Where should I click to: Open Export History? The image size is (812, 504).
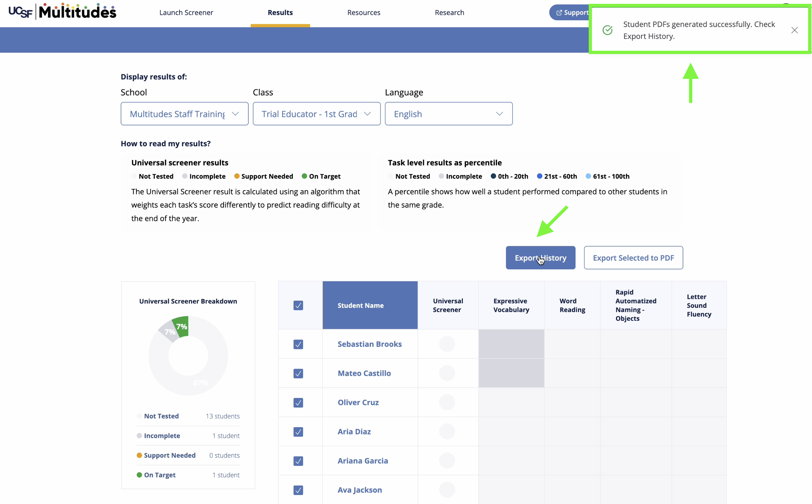click(x=540, y=258)
